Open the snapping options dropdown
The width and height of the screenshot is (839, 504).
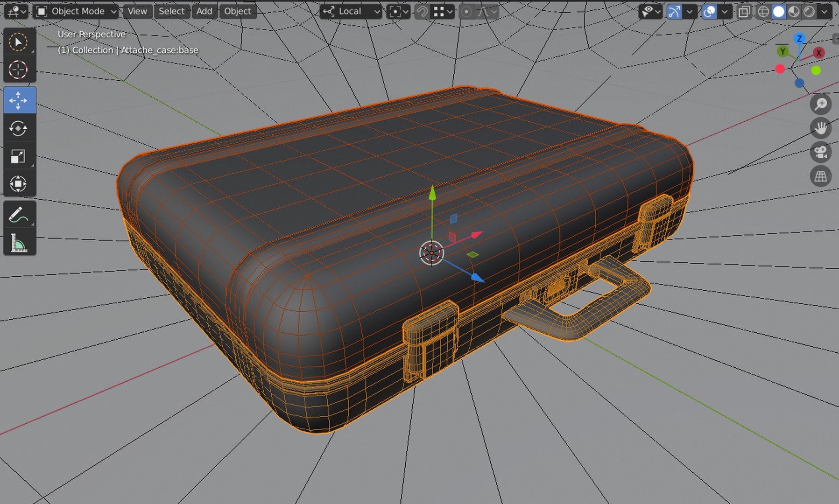click(x=442, y=12)
